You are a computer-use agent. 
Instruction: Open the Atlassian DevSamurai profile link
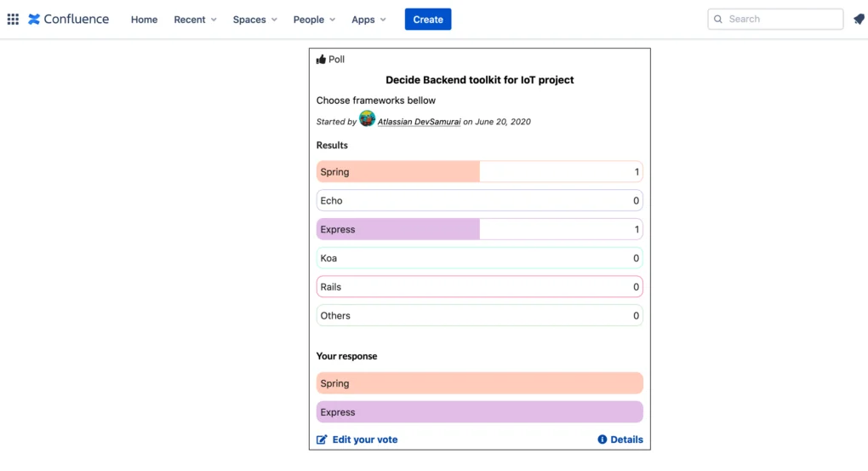pyautogui.click(x=419, y=122)
